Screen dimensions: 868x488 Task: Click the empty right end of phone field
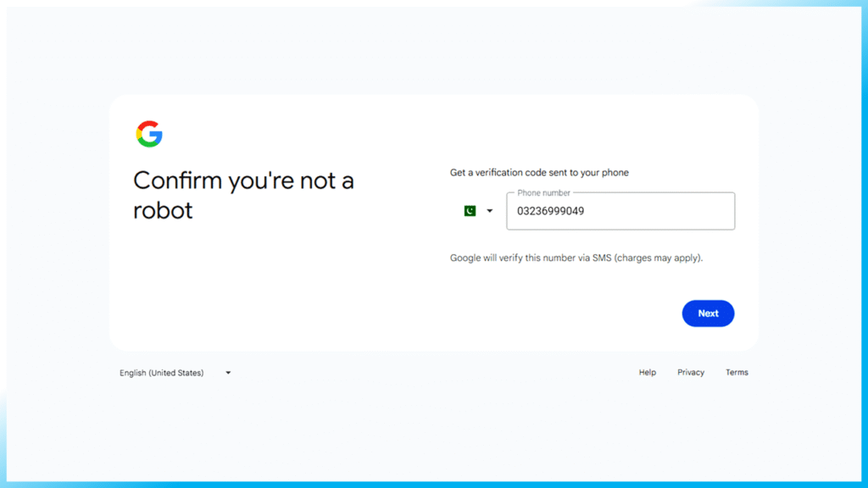(x=695, y=212)
